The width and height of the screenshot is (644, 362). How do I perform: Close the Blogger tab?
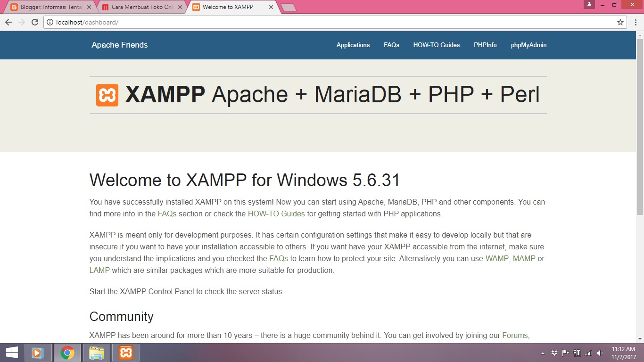(x=89, y=7)
